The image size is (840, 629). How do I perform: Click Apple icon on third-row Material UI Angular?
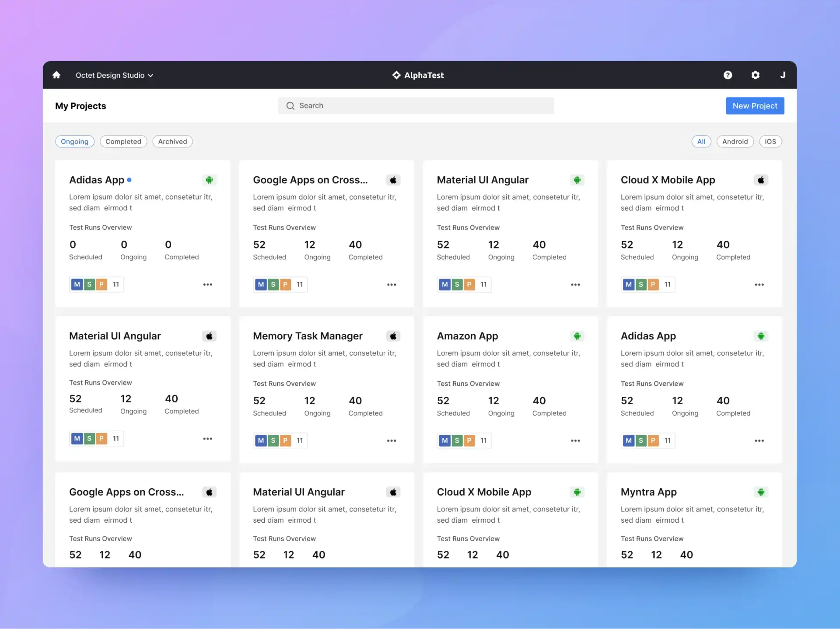[393, 492]
